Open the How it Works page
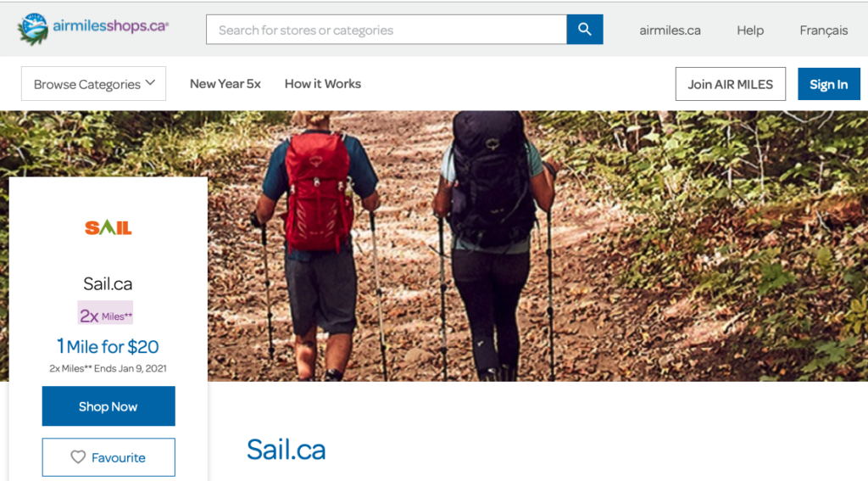This screenshot has width=868, height=481. [x=323, y=84]
